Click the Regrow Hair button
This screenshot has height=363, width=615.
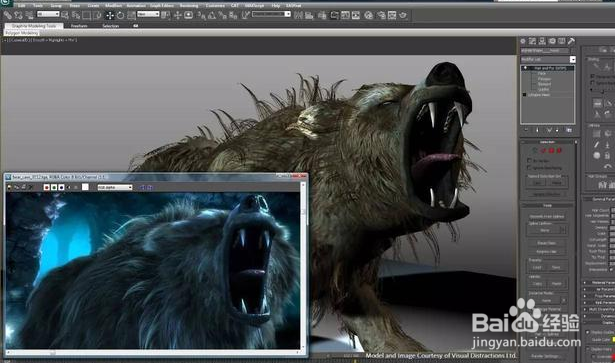click(546, 252)
